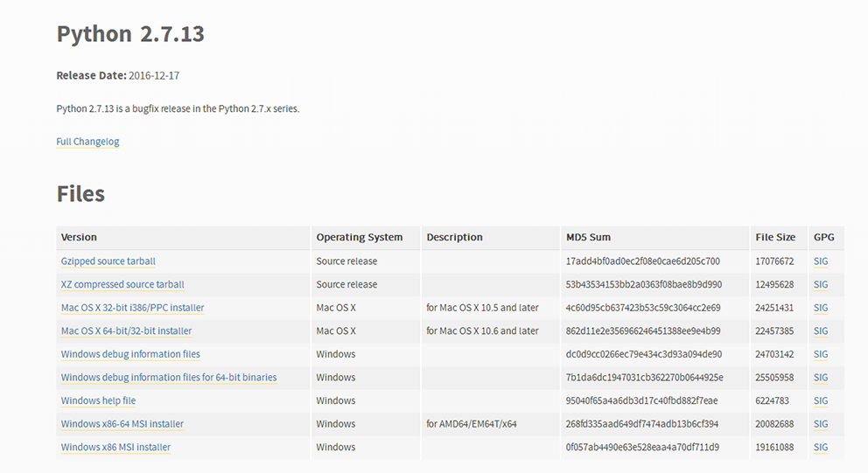Select file size 22457385
868x473 pixels.
[x=774, y=330]
